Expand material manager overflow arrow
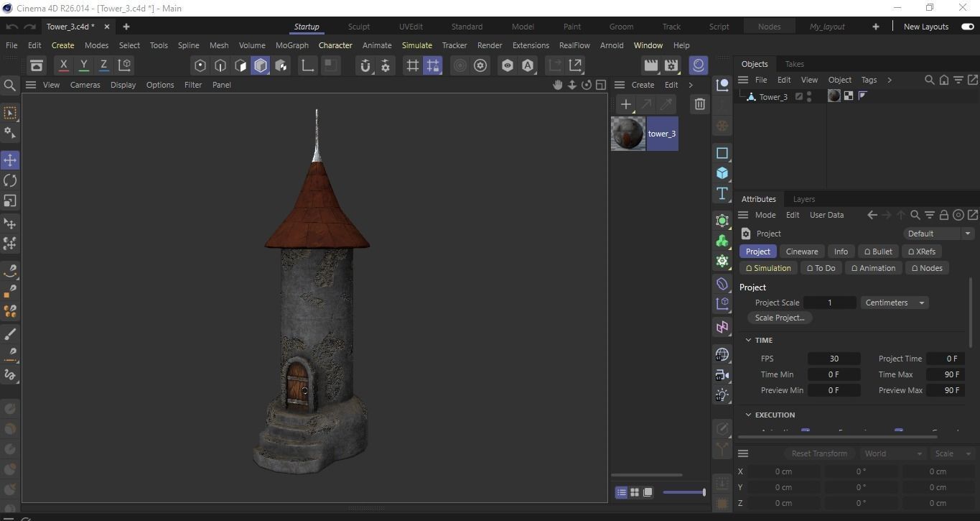This screenshot has width=980, height=521. pyautogui.click(x=691, y=85)
